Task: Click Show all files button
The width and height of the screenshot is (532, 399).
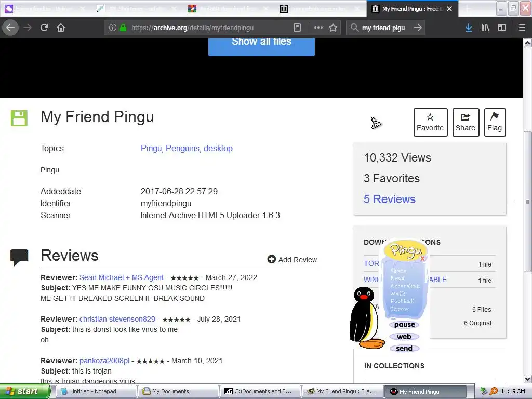Action: coord(261,46)
